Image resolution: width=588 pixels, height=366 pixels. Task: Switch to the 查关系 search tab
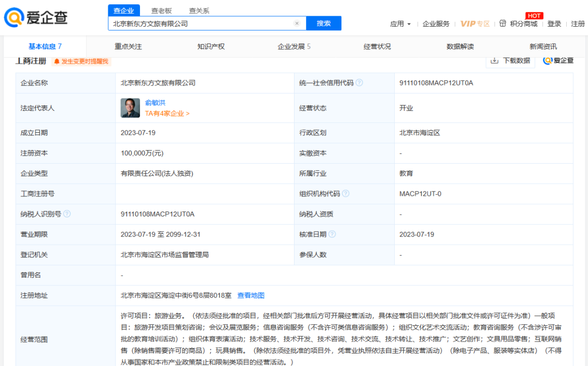(x=199, y=10)
